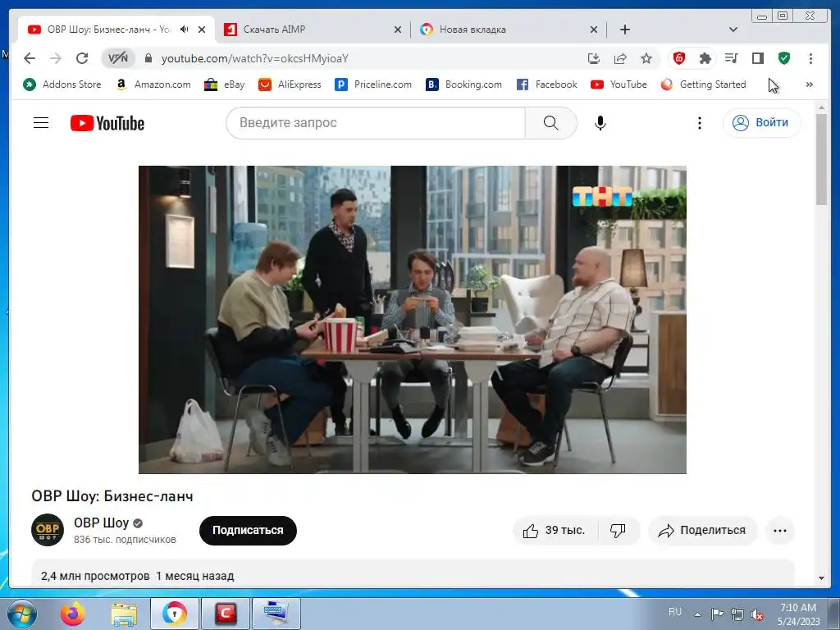This screenshot has width=840, height=630.
Task: Reload the YouTube page
Action: [82, 58]
